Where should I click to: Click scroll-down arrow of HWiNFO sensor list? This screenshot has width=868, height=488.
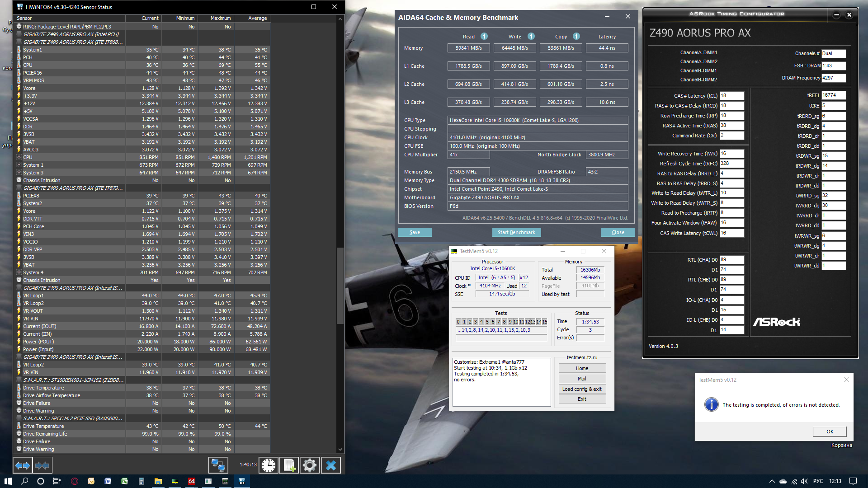[340, 450]
